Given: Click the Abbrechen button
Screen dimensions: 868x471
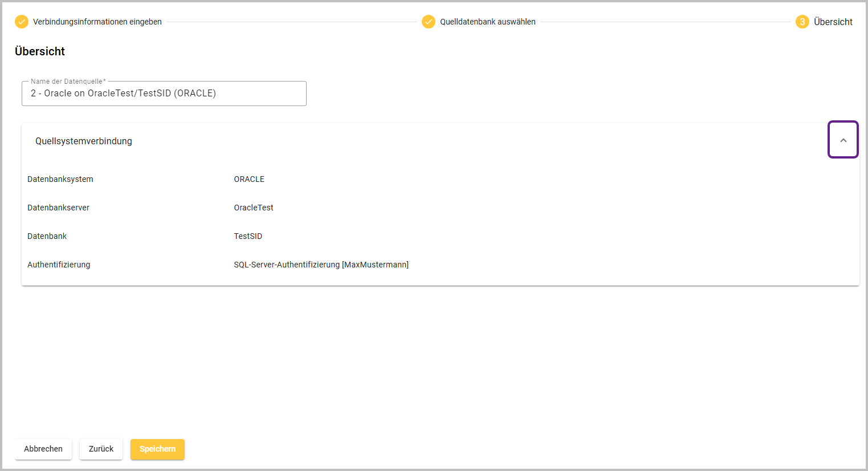Looking at the screenshot, I should [x=43, y=449].
